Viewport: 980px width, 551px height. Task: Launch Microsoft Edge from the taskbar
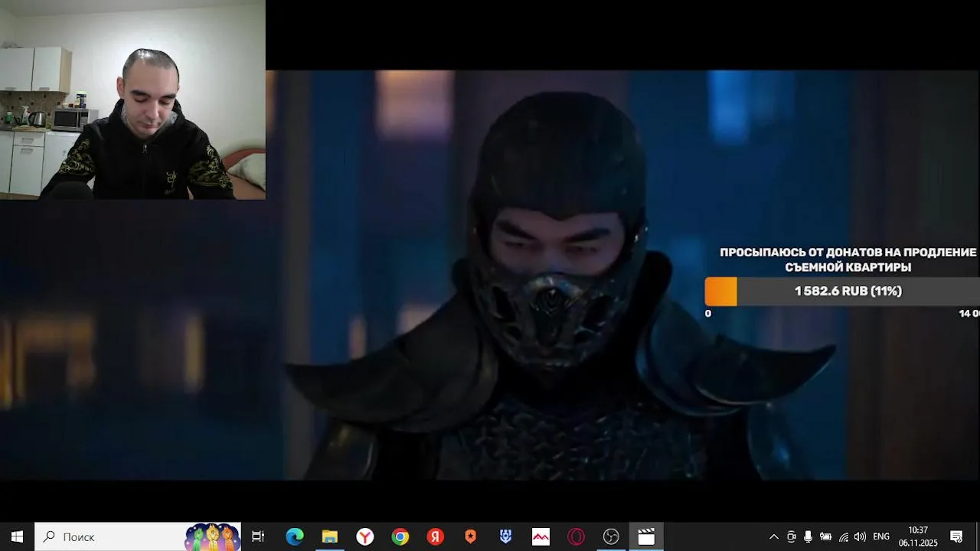(x=295, y=536)
